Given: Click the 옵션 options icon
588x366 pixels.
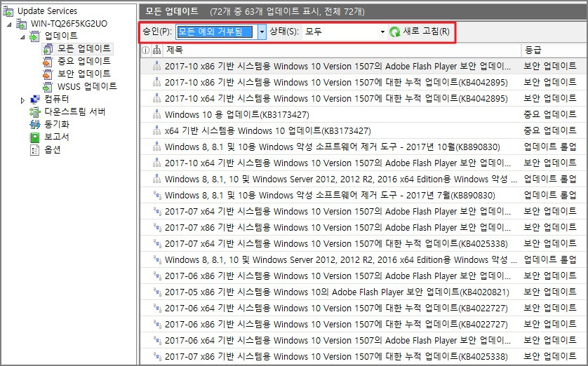Looking at the screenshot, I should click(35, 150).
